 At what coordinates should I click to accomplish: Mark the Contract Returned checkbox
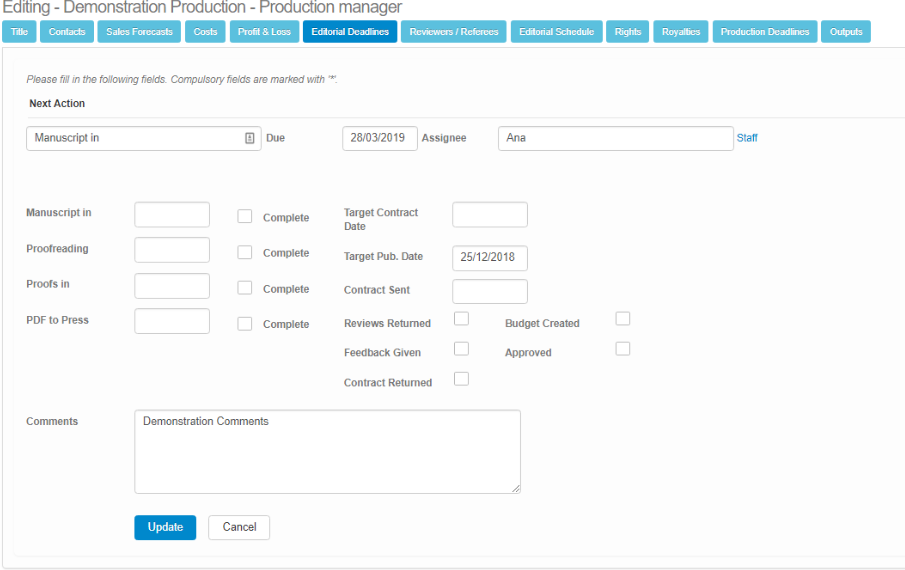pos(461,379)
